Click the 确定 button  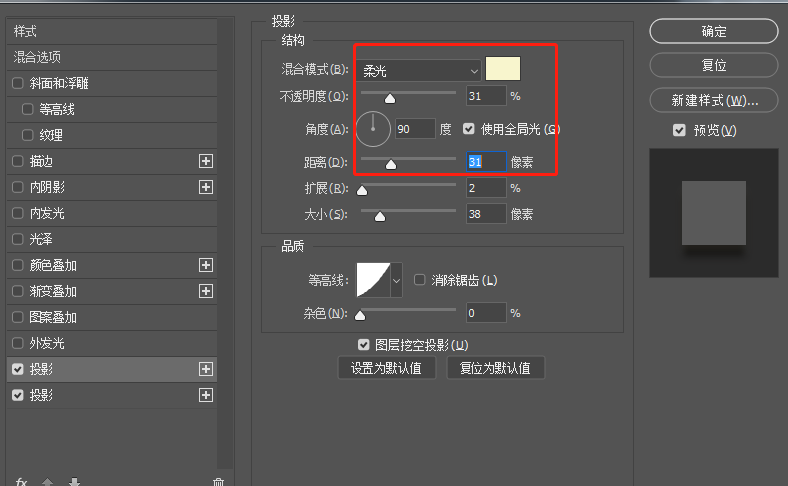pos(714,31)
